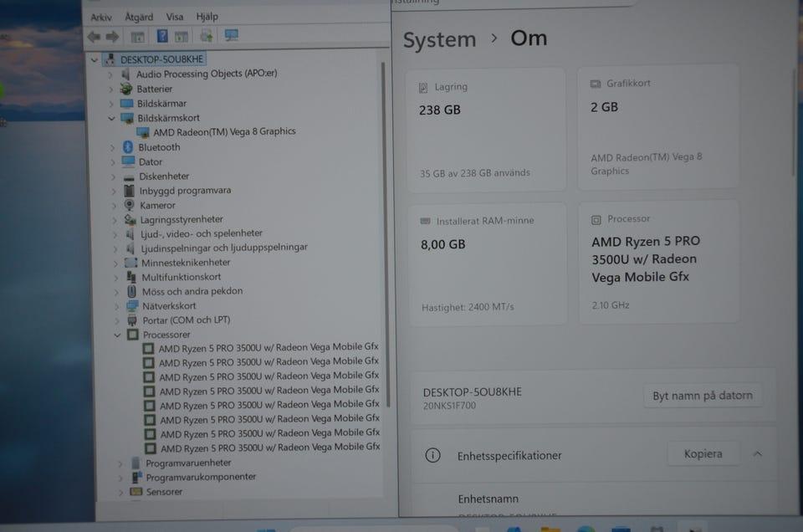Screen dimensions: 803x532
Task: Expand the Diskenheter category
Action: [x=113, y=176]
